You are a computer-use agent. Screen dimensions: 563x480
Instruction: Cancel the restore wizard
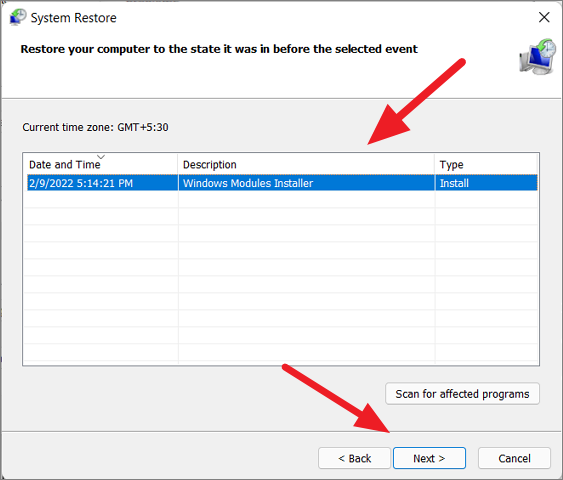click(514, 458)
